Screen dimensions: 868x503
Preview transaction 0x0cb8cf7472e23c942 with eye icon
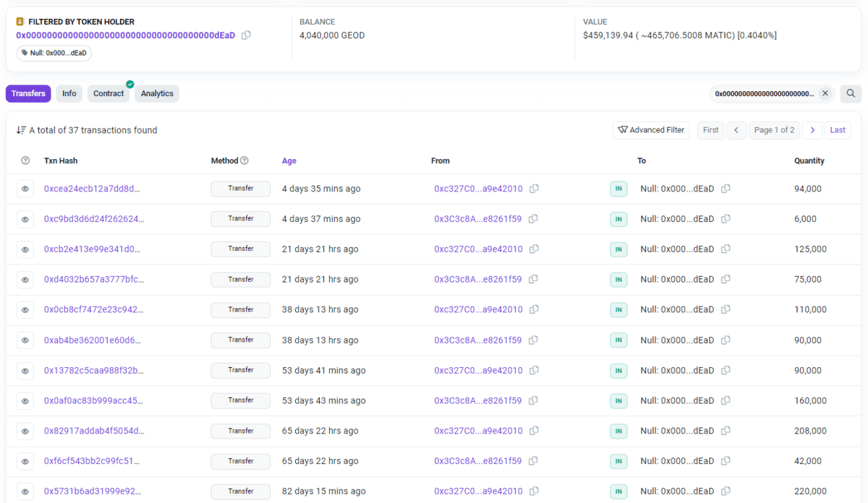tap(25, 310)
